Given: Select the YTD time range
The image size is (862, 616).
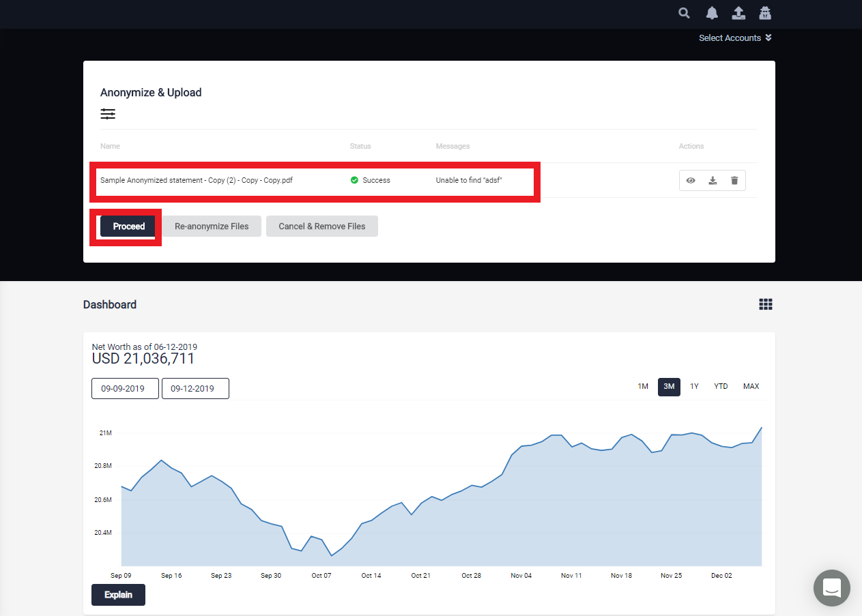Looking at the screenshot, I should [x=721, y=387].
